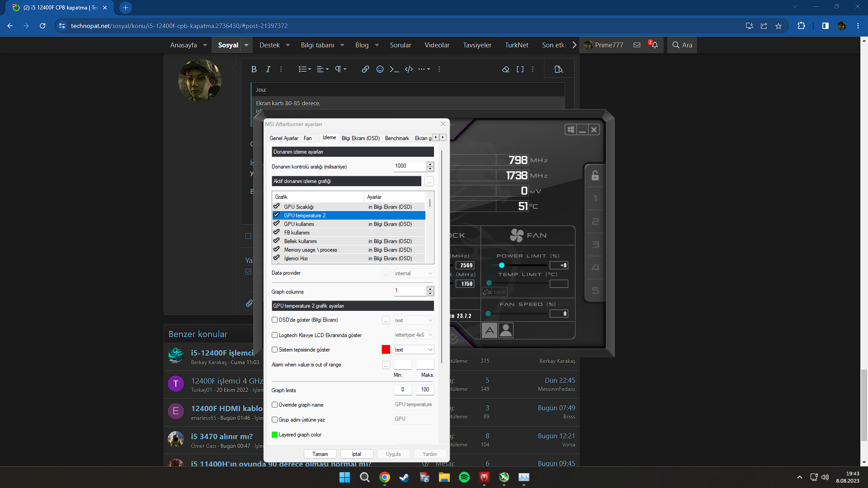Open the notifications bell icon

tap(654, 45)
